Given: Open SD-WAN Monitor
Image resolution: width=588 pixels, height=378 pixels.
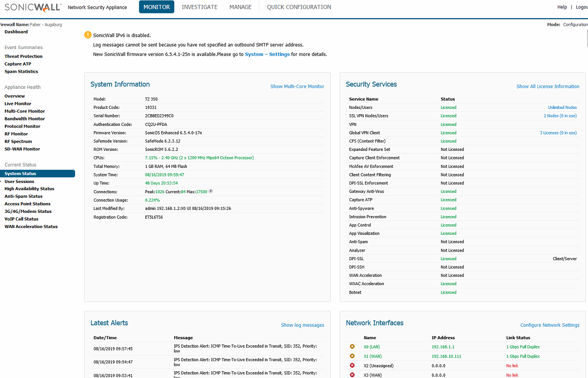Looking at the screenshot, I should [22, 150].
